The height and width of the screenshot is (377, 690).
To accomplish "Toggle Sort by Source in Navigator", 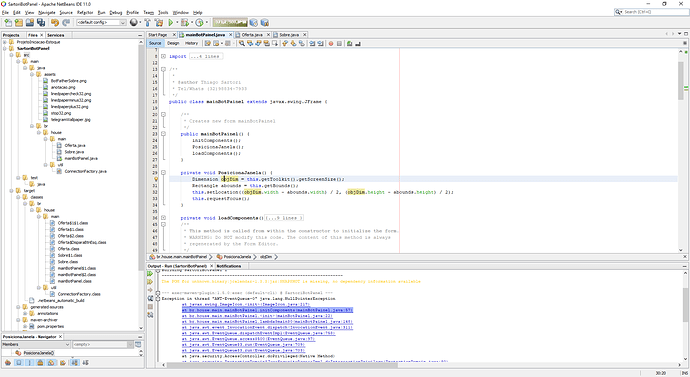I will coord(85,362).
